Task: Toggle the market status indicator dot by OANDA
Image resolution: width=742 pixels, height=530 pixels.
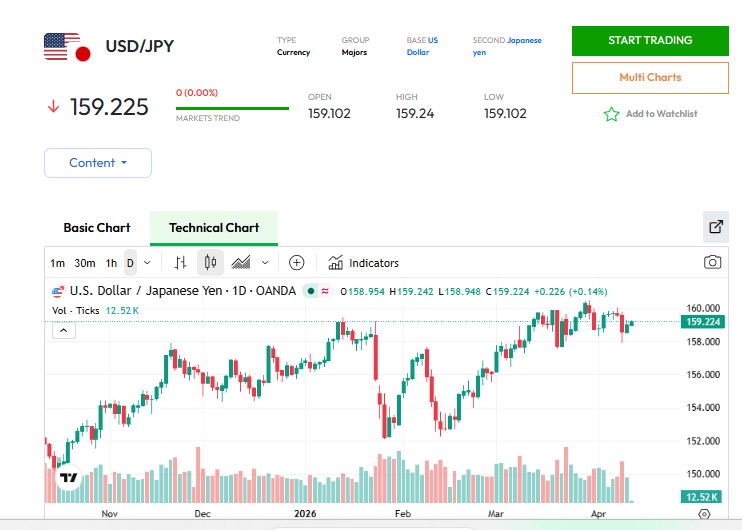Action: (312, 291)
